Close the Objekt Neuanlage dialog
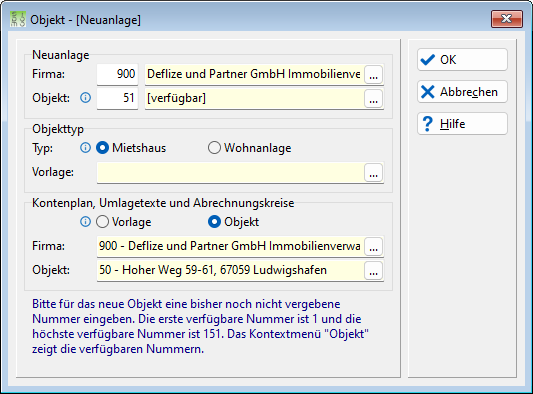 point(506,19)
